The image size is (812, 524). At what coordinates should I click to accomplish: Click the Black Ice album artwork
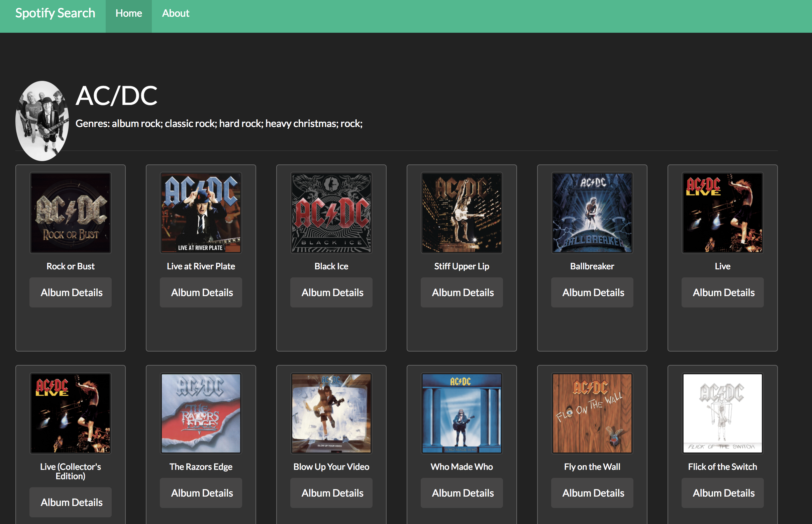(331, 213)
